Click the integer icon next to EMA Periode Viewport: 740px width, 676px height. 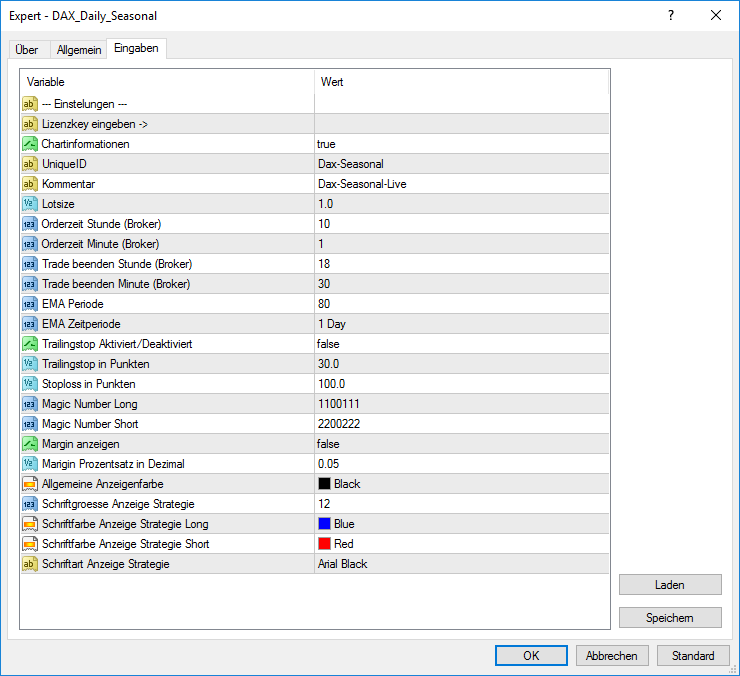pyautogui.click(x=30, y=304)
